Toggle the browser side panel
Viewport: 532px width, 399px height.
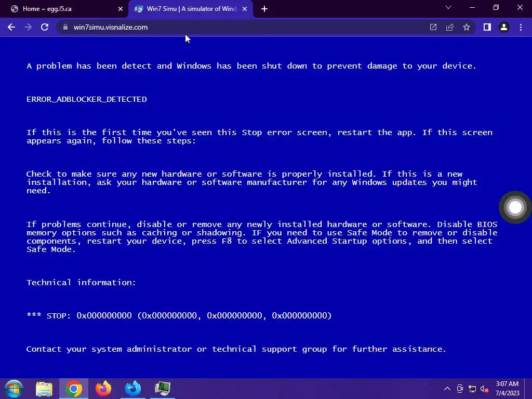(487, 27)
